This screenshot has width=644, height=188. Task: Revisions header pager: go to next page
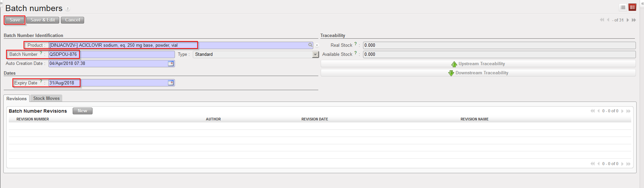pos(622,111)
